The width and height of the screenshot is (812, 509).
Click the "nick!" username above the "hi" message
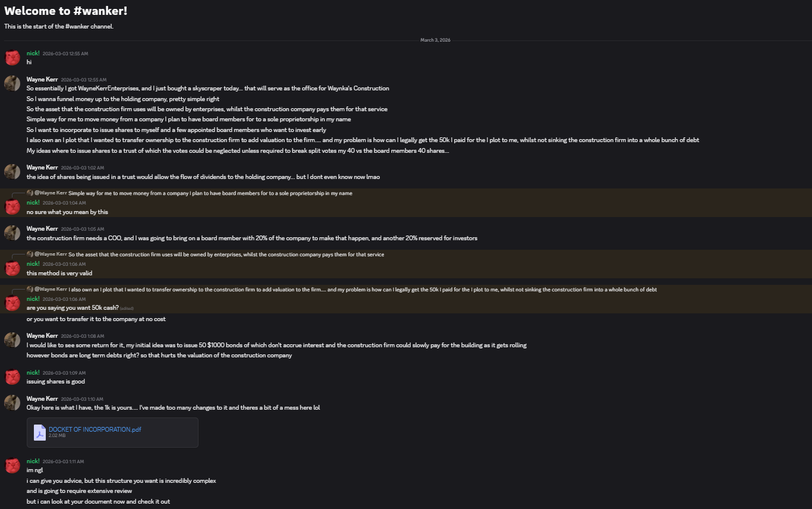pyautogui.click(x=33, y=54)
